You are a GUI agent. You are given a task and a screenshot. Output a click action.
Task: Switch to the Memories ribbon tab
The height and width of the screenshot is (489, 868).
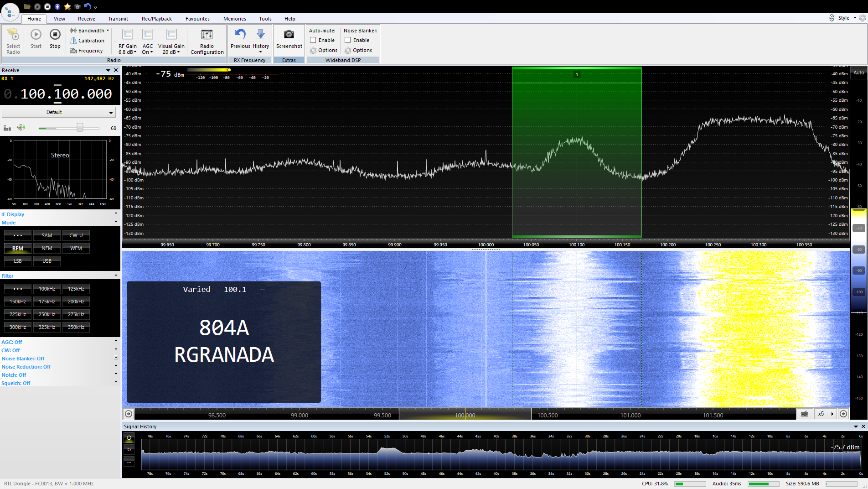click(235, 19)
